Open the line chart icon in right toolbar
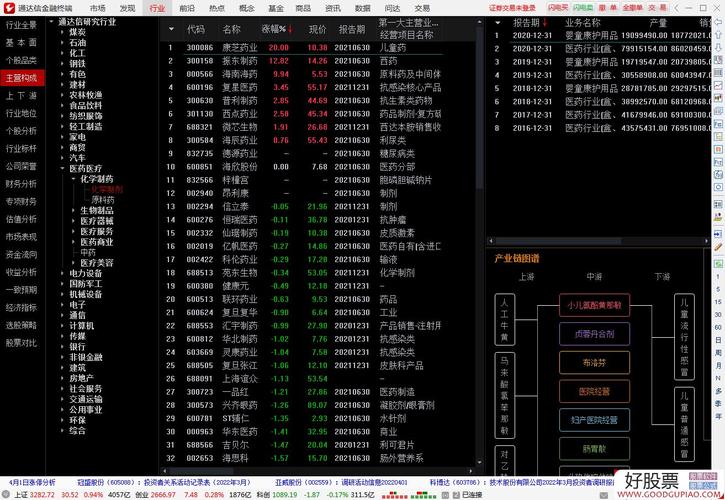The width and height of the screenshot is (725, 500). [x=718, y=86]
